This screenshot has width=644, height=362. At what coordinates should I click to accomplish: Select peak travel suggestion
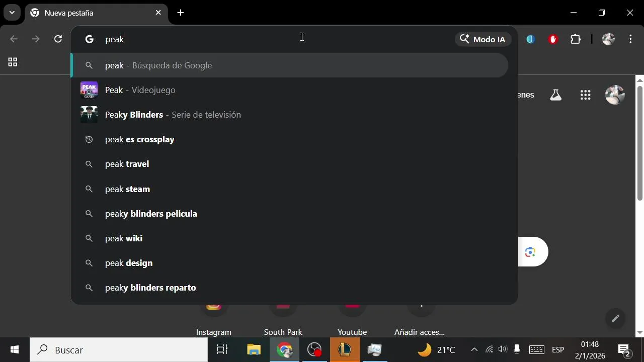coord(290,164)
